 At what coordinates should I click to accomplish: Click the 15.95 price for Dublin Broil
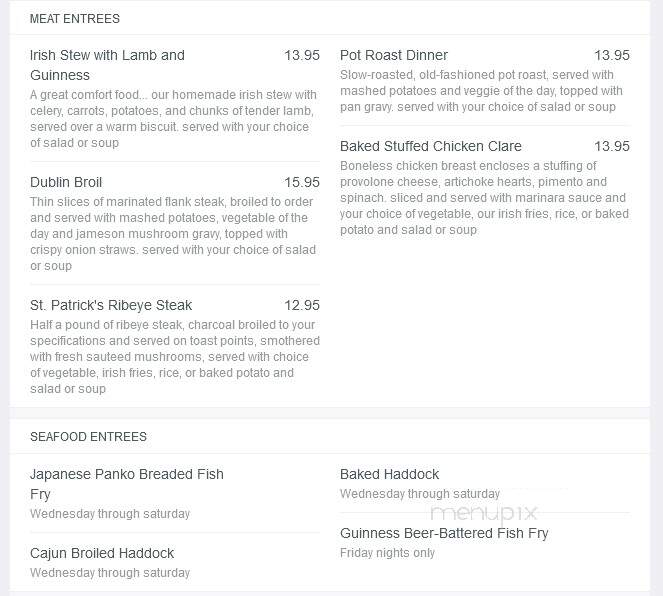(x=302, y=182)
